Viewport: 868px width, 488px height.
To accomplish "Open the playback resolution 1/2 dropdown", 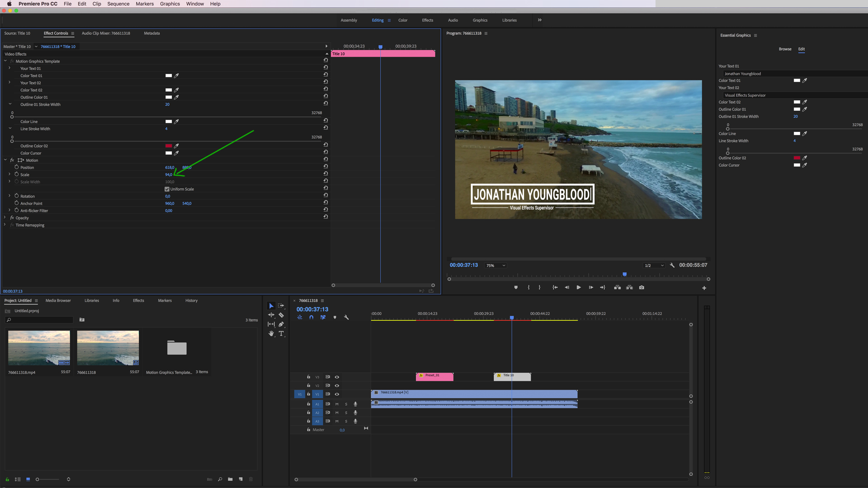I will tap(654, 266).
